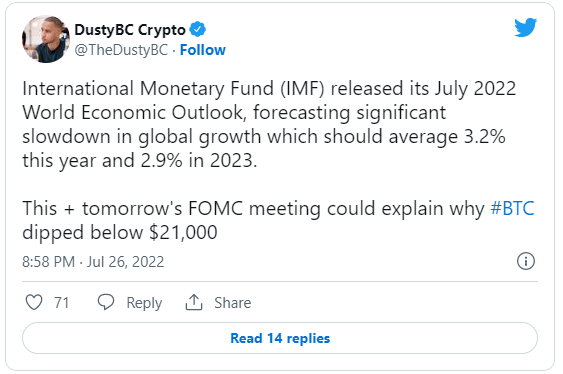Screen dimensions: 563x374
Task: Click the 8:58 PM time text
Action: click(48, 262)
